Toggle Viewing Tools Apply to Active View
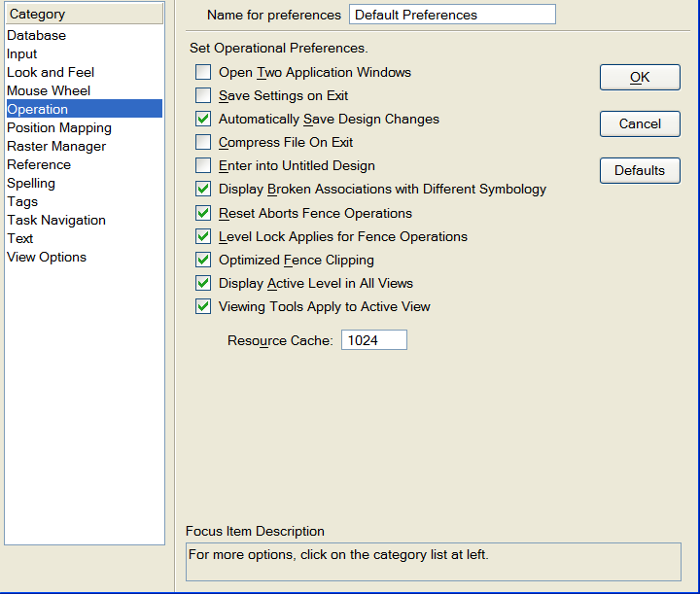This screenshot has height=594, width=700. [203, 306]
